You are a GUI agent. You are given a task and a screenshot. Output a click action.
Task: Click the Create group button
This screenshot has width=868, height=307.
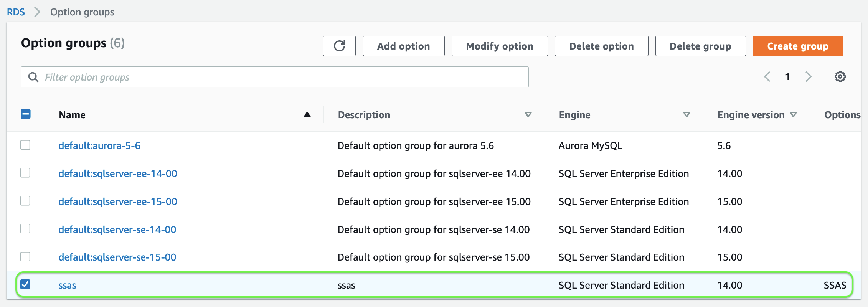pyautogui.click(x=798, y=46)
